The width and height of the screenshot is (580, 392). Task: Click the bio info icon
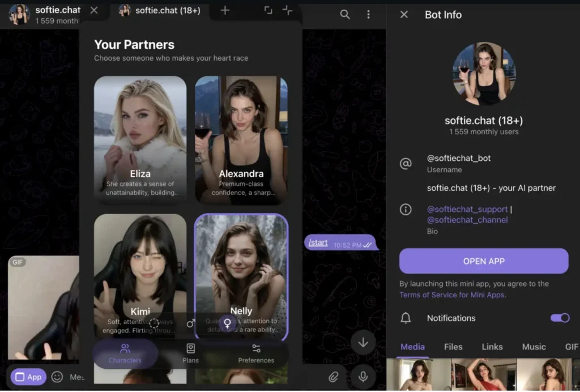pos(406,210)
